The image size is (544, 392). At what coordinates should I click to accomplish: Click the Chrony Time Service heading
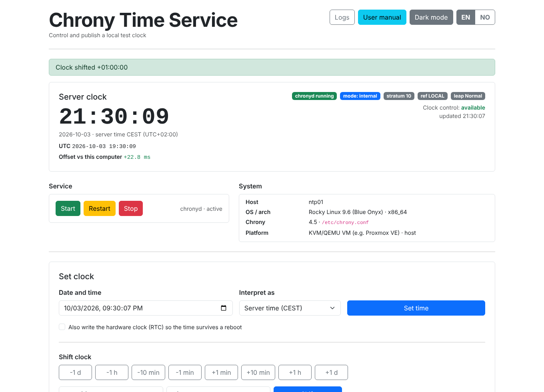[143, 20]
